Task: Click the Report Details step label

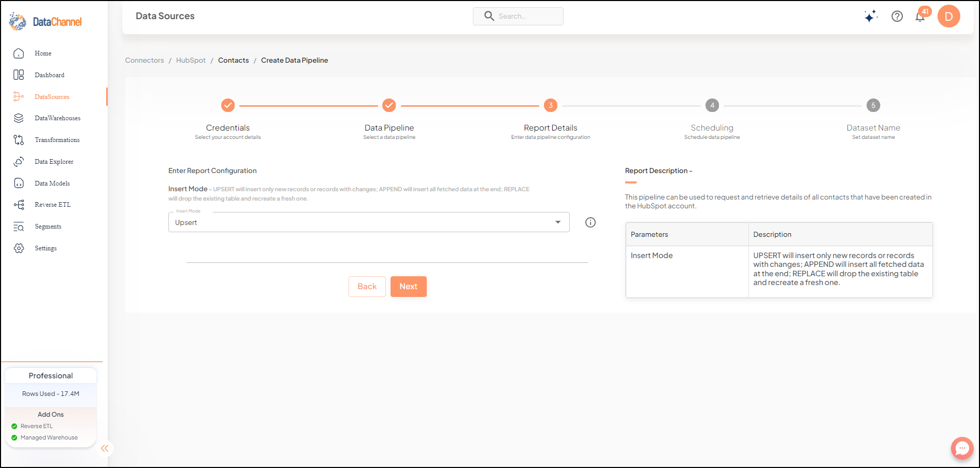Action: click(551, 127)
